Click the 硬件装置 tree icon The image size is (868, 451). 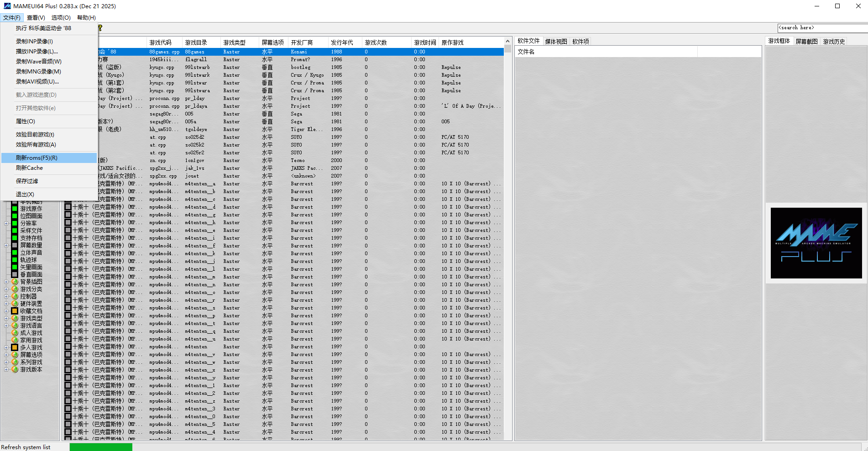[15, 303]
